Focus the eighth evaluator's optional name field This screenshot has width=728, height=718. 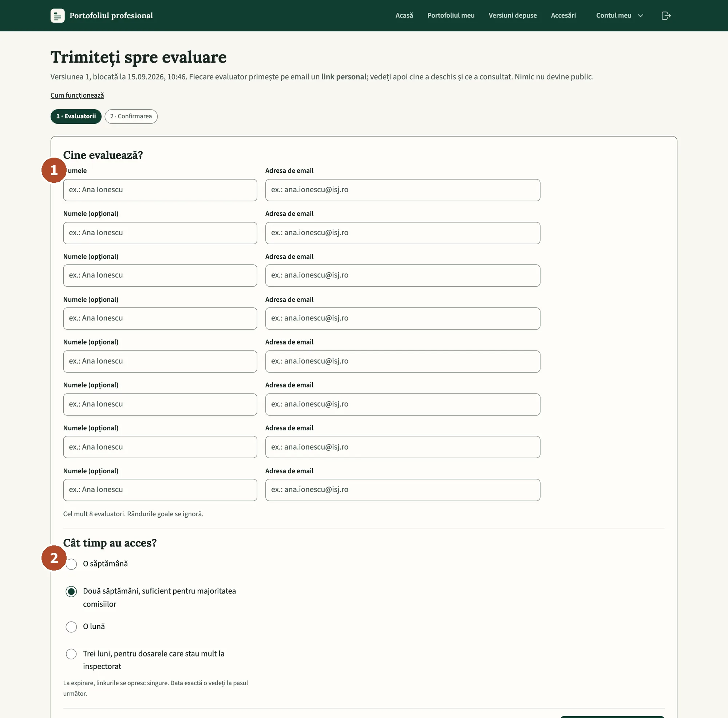[x=160, y=490]
